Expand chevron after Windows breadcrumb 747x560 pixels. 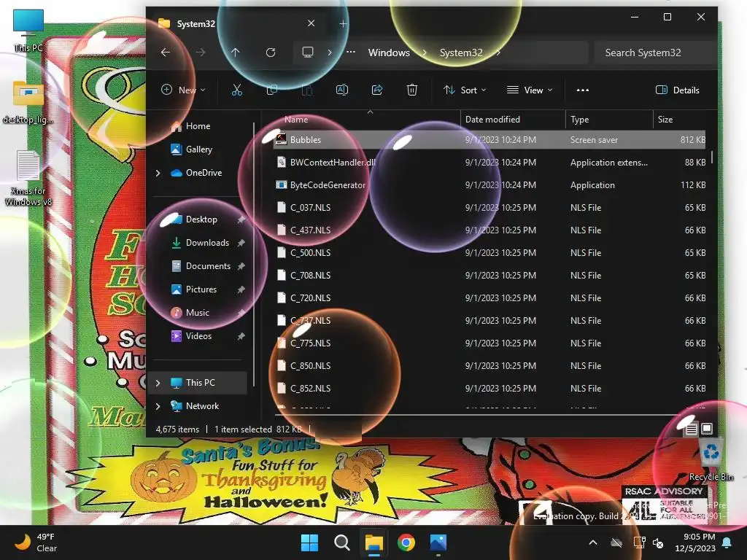pos(424,52)
